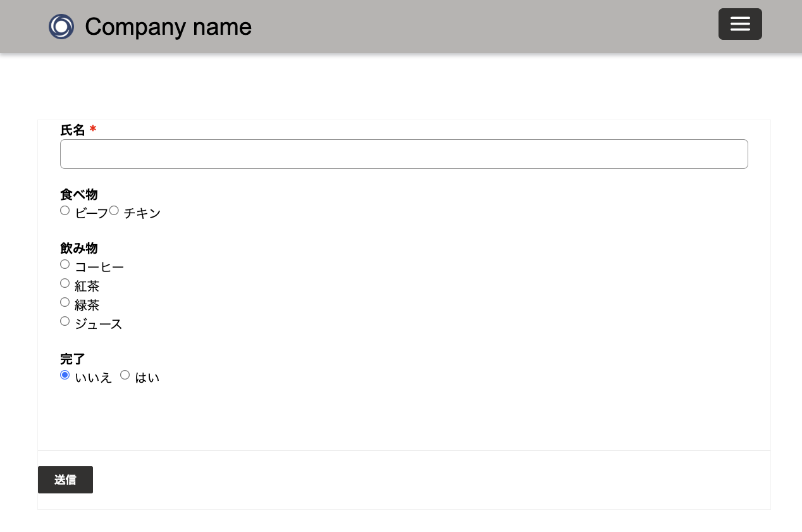
Task: Choose 緑茶 from the drink options
Action: point(65,302)
